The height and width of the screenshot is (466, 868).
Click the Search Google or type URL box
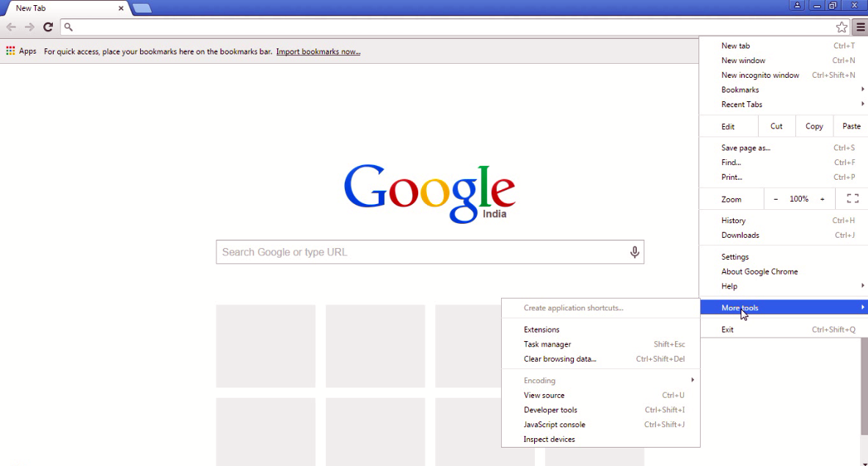pyautogui.click(x=429, y=252)
